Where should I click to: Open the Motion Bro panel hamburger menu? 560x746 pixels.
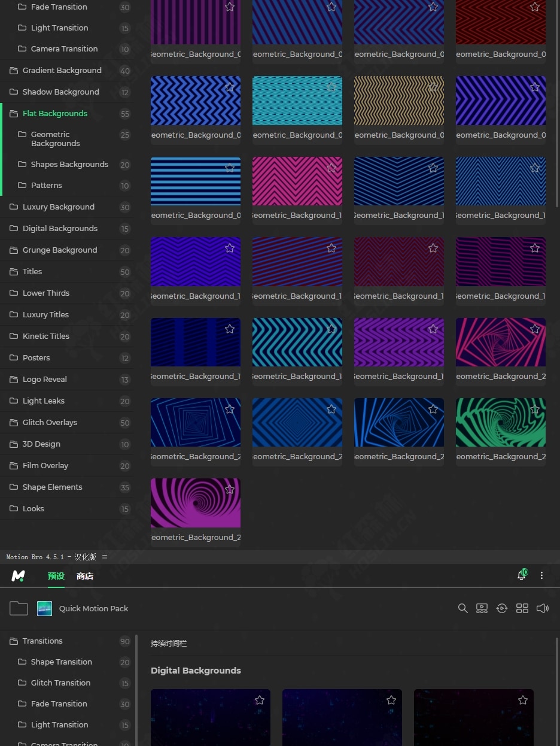[105, 557]
